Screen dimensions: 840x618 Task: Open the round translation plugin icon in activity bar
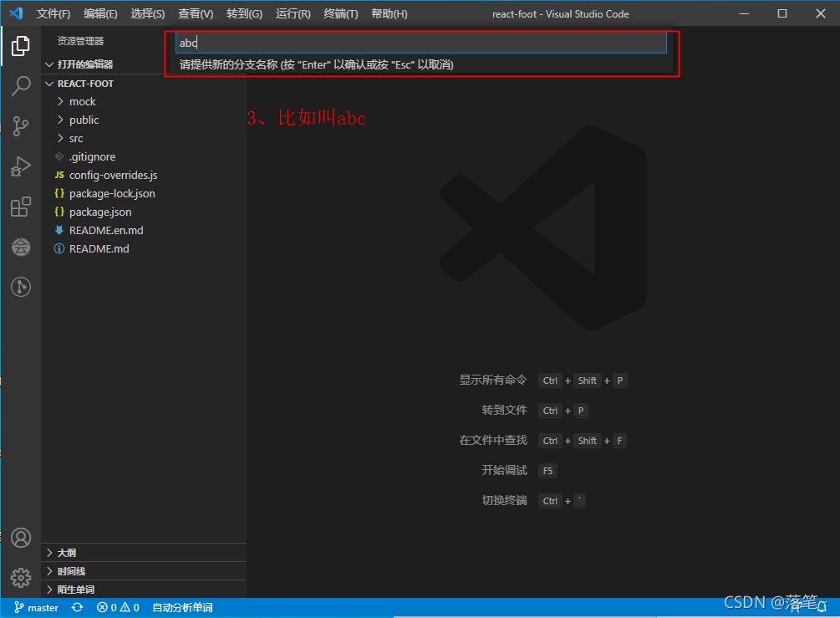20,247
